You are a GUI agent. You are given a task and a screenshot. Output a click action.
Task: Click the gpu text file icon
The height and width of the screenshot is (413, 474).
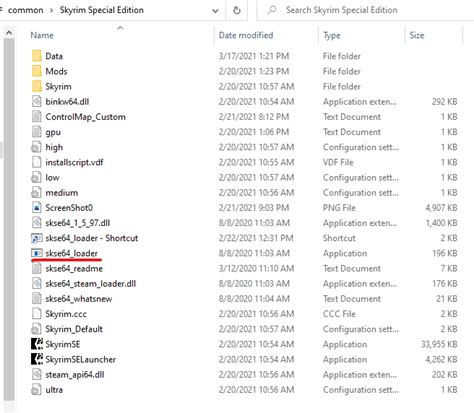click(x=36, y=132)
